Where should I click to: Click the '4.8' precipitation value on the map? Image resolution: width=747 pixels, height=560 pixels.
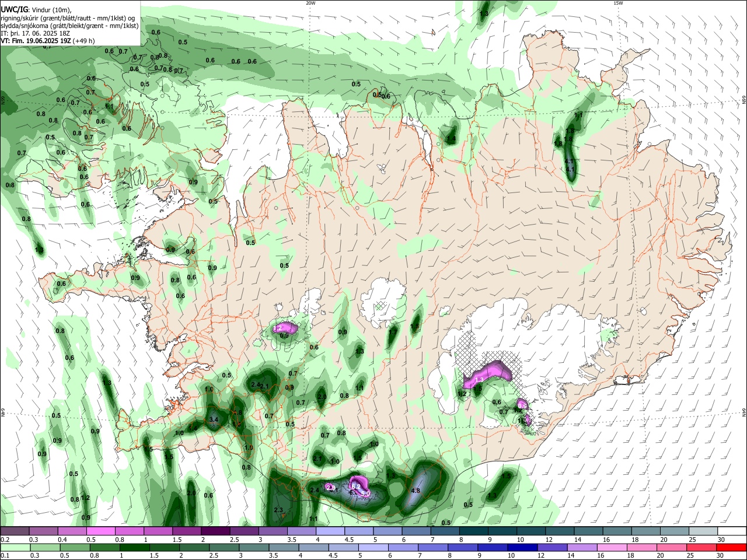pyautogui.click(x=416, y=491)
